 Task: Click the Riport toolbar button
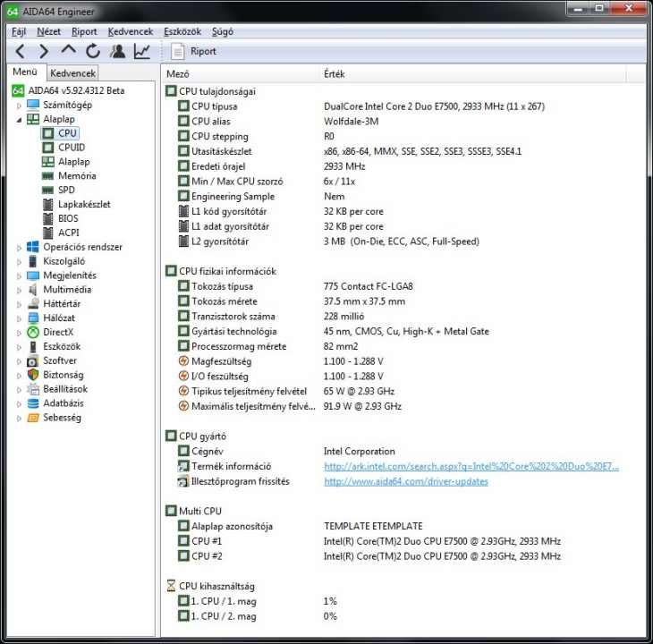194,51
